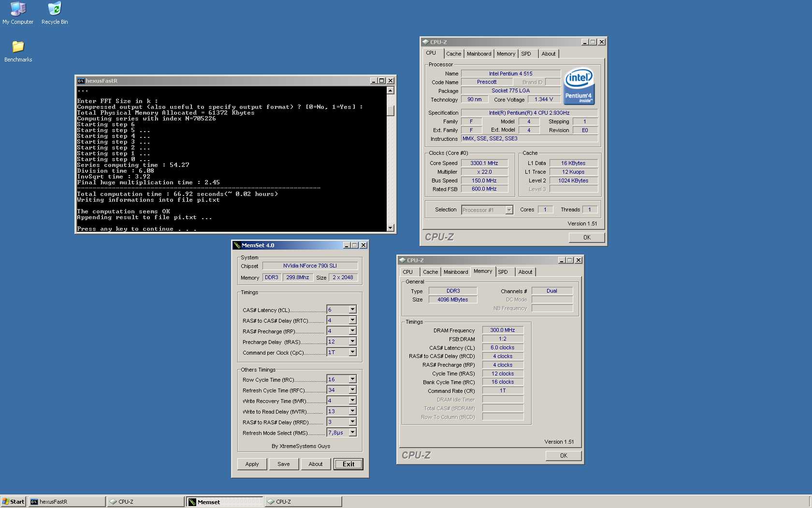Open the My Computer desktop icon

coord(18,13)
